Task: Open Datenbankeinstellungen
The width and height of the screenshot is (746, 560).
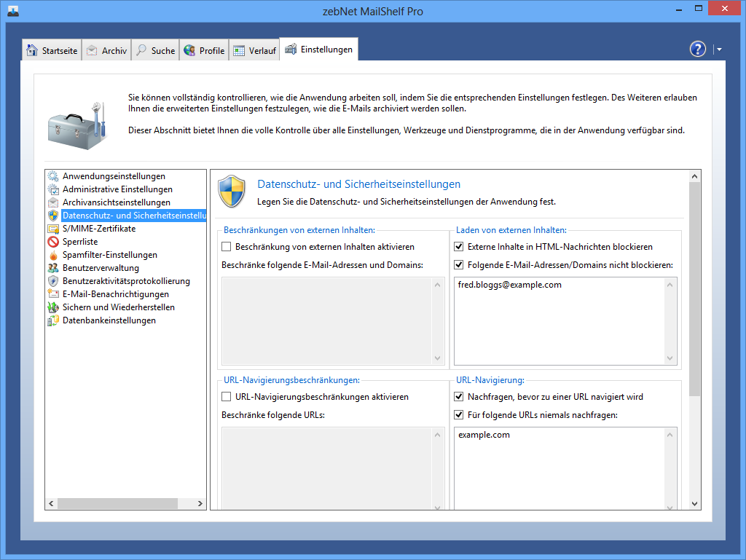Action: tap(109, 320)
